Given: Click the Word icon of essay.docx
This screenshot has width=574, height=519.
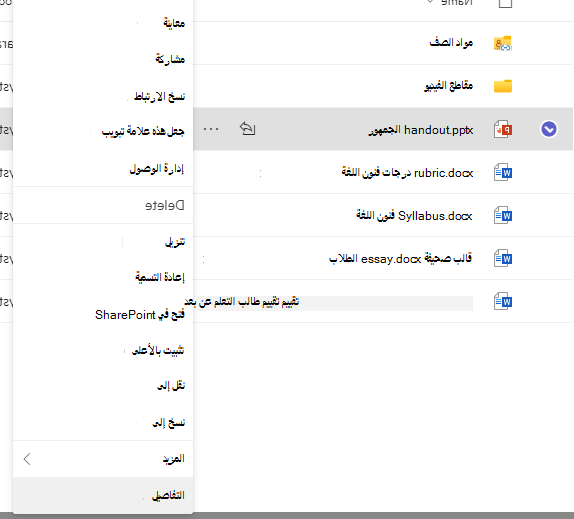Looking at the screenshot, I should (x=503, y=258).
